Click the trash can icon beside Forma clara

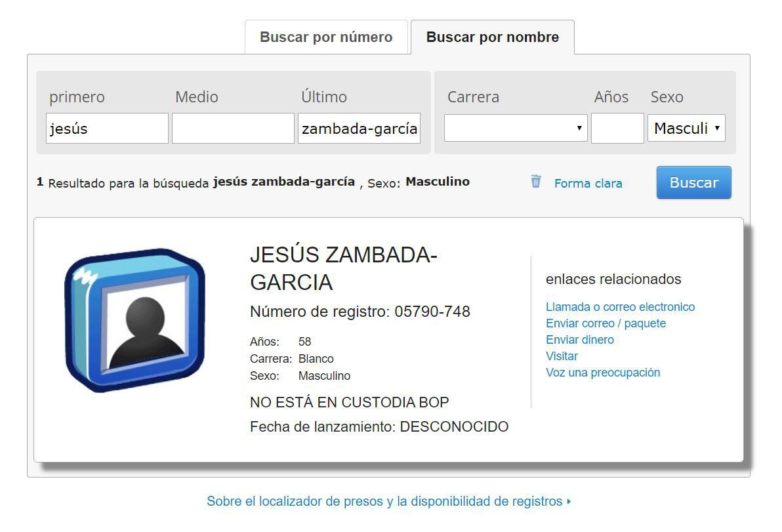pyautogui.click(x=536, y=182)
